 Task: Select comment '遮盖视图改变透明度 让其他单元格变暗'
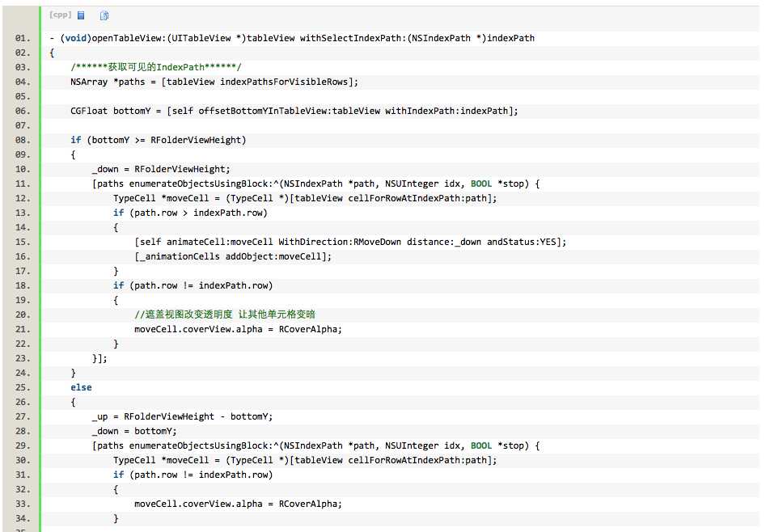pos(225,315)
